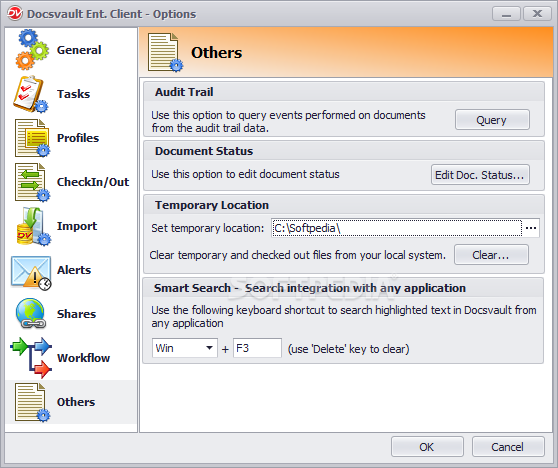Select the Others label in sidebar
The image size is (558, 468).
point(76,402)
